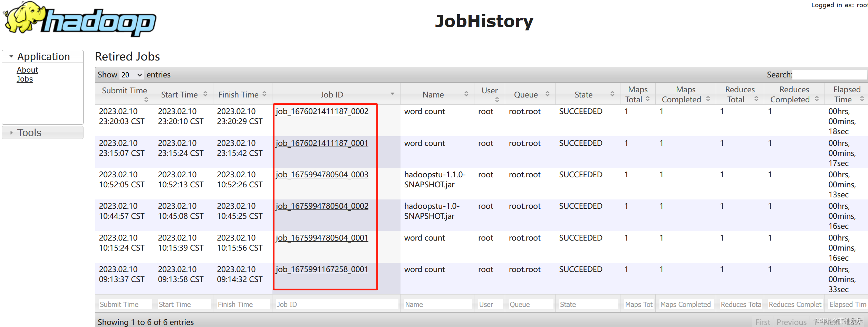Open job_1676021411187_0002 details
This screenshot has height=327, width=868.
(322, 111)
